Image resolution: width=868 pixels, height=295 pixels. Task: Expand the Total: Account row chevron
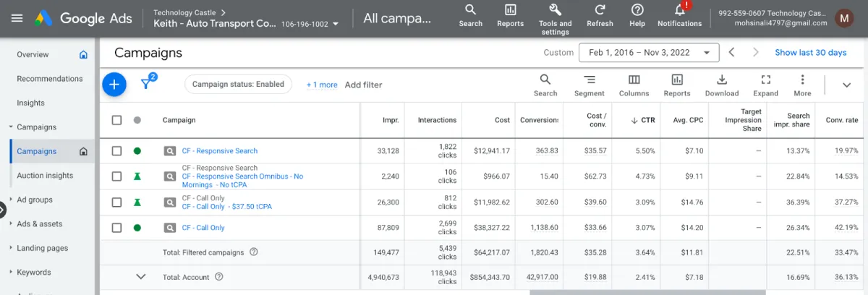141,277
